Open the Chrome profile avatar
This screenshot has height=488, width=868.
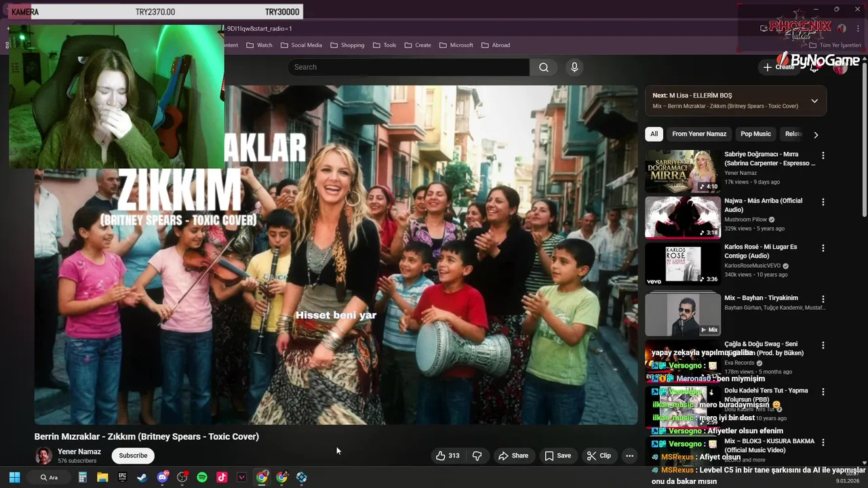[x=842, y=28]
